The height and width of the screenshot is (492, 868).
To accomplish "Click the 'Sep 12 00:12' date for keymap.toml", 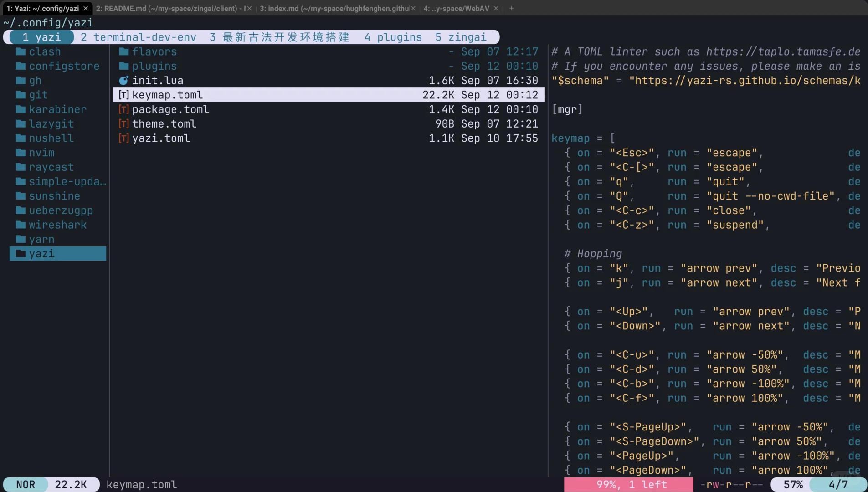I will tap(500, 95).
